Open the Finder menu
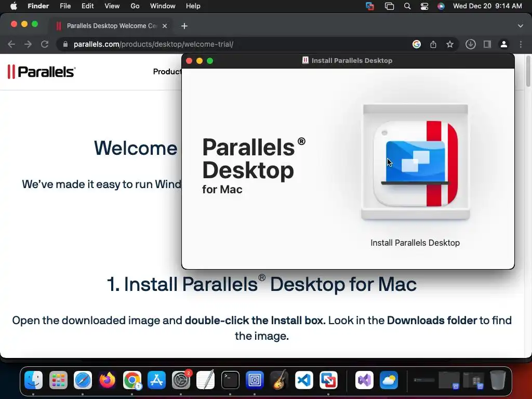The image size is (532, 399). [x=38, y=6]
